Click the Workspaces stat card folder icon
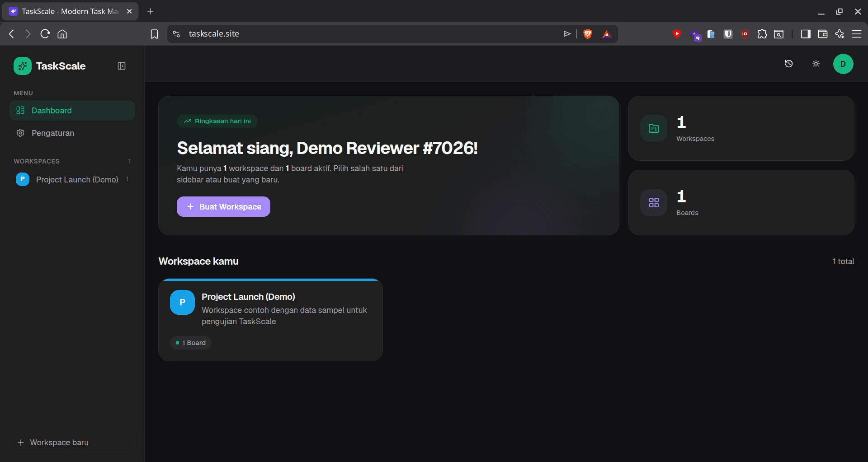Image resolution: width=868 pixels, height=462 pixels. (654, 128)
